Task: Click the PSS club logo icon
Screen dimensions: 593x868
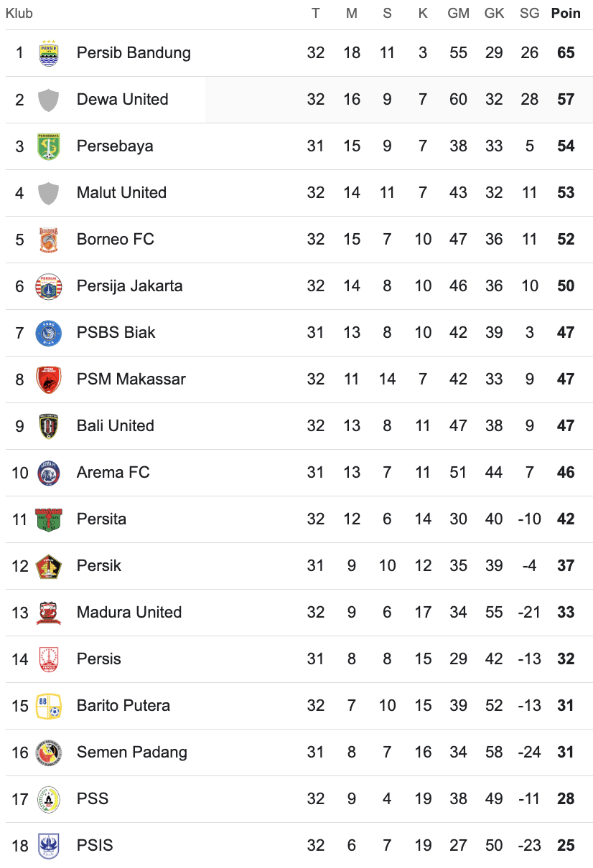Action: [x=49, y=799]
